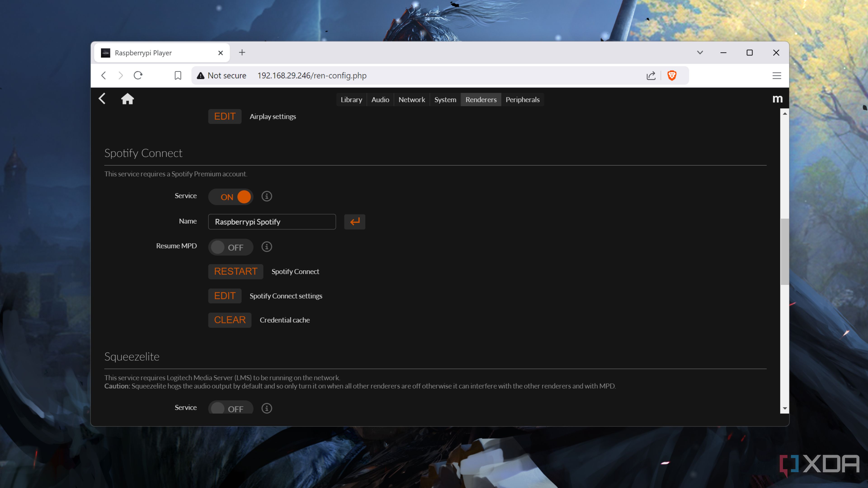868x488 pixels.
Task: Show info for Squeezelite Service
Action: point(267,408)
